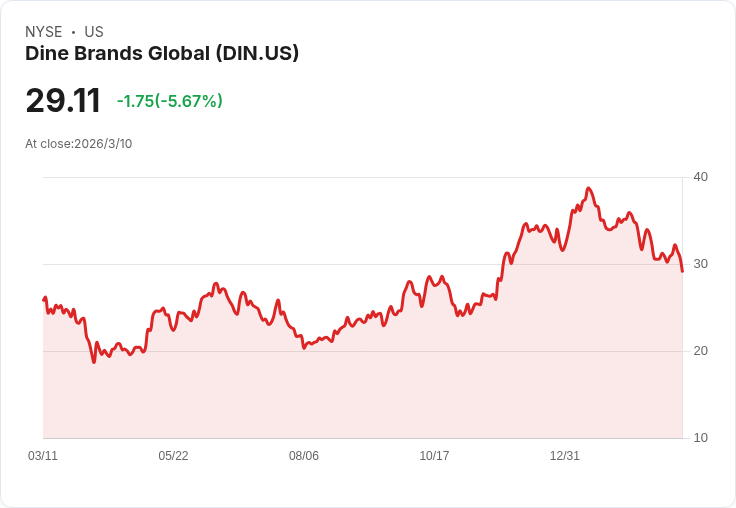Click the -1.75(-5.67%) price change text

click(x=169, y=101)
